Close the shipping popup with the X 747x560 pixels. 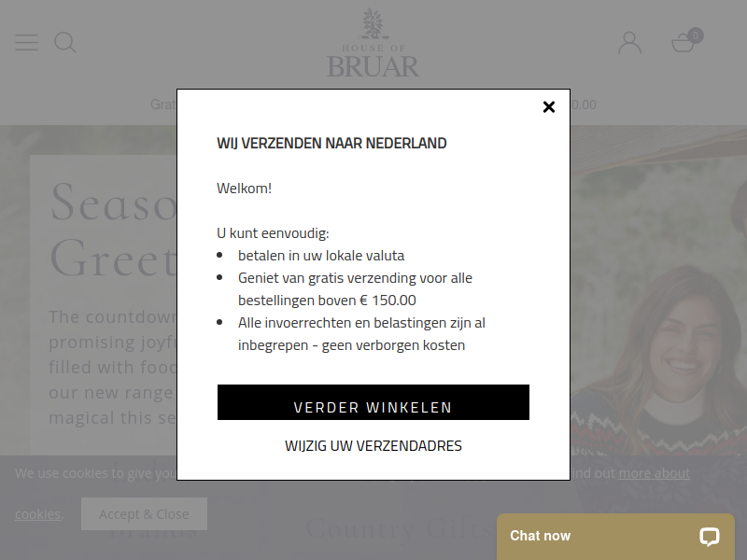point(549,107)
